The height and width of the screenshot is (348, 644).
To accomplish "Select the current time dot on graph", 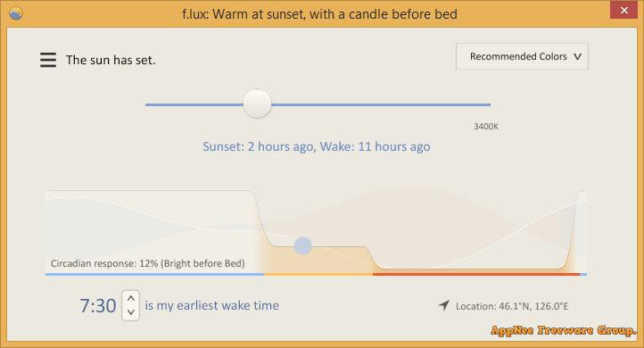I will (303, 245).
